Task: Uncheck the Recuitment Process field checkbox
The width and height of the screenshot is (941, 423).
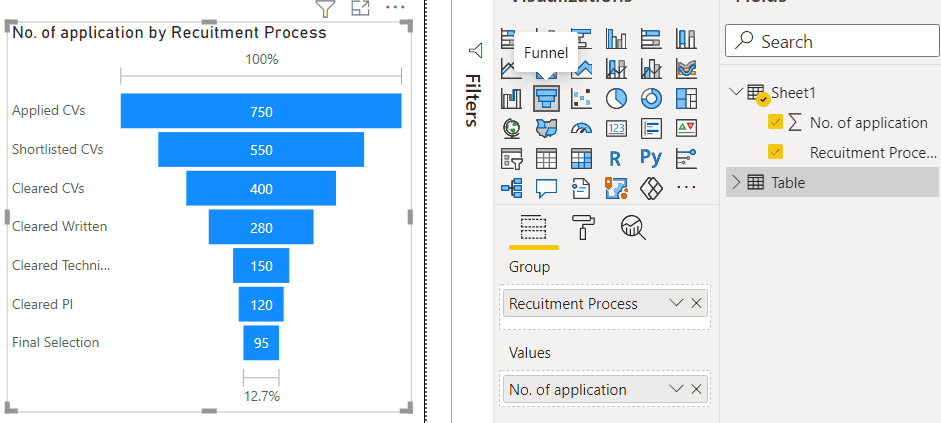Action: (775, 152)
